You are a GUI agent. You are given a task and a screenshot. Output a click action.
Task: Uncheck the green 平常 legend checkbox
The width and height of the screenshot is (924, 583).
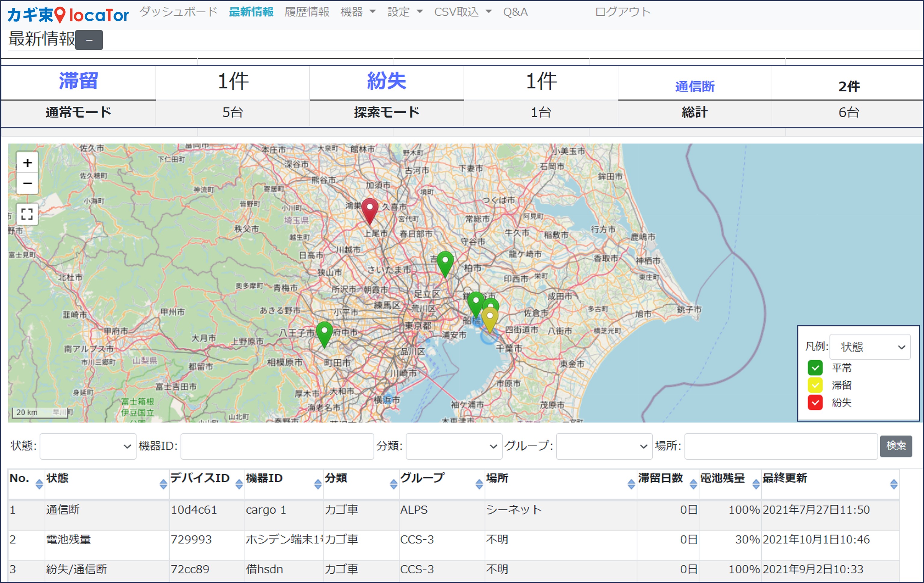click(815, 368)
